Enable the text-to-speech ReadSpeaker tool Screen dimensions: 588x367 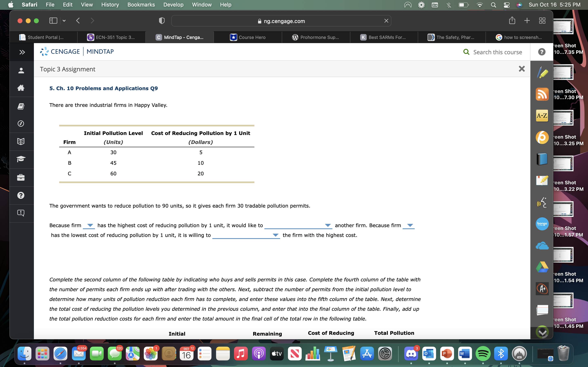(x=542, y=202)
